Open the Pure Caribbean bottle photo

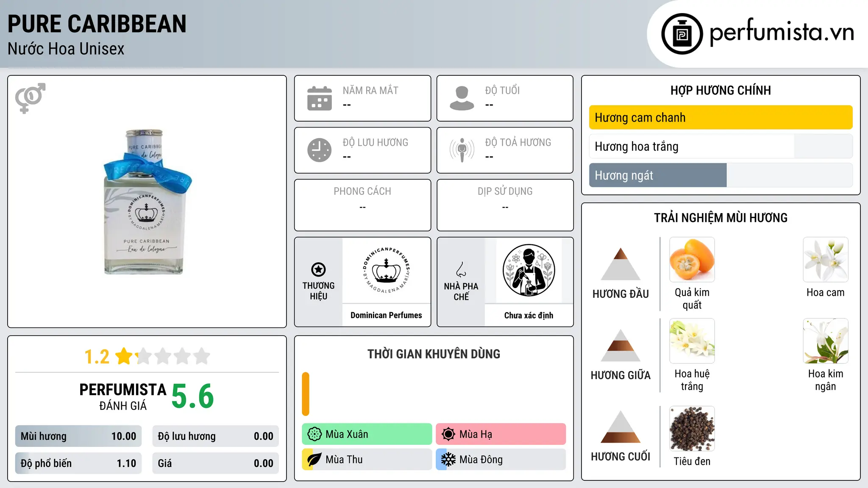click(x=147, y=202)
